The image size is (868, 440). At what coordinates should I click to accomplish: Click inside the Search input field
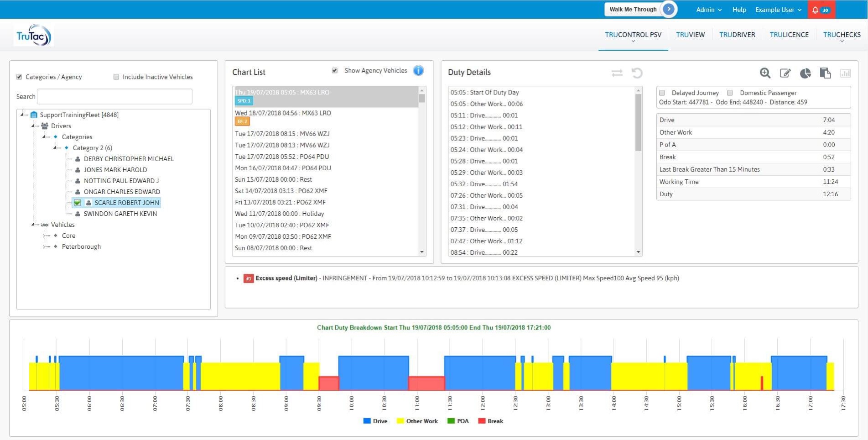[114, 96]
